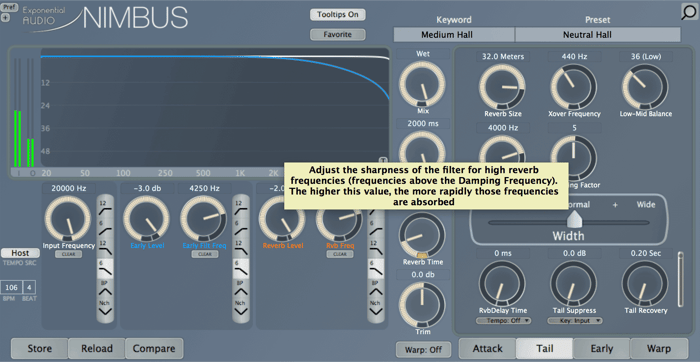Click the RvbDelay Time knob
Screen dimensions: 700x362
point(502,284)
